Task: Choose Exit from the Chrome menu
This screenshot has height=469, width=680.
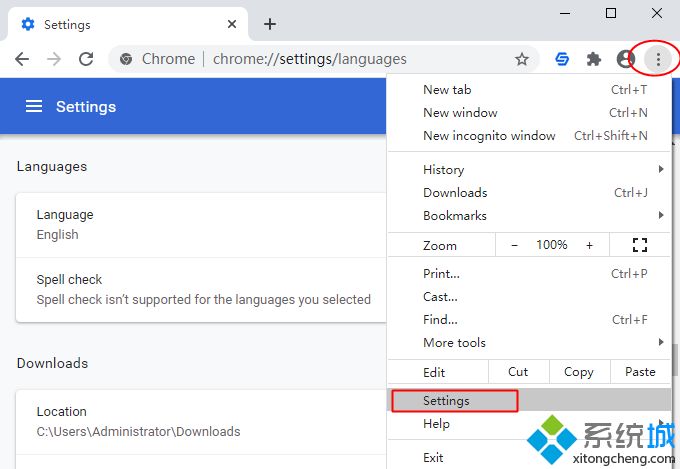Action: (x=529, y=457)
